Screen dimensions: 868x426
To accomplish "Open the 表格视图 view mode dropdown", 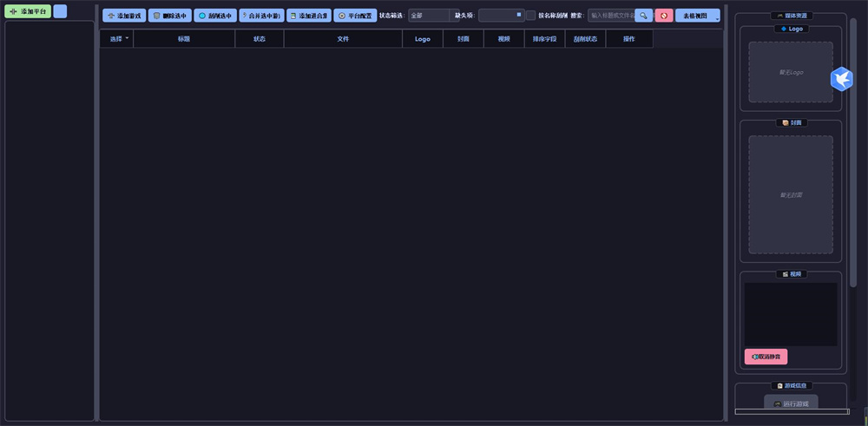I will pos(698,16).
